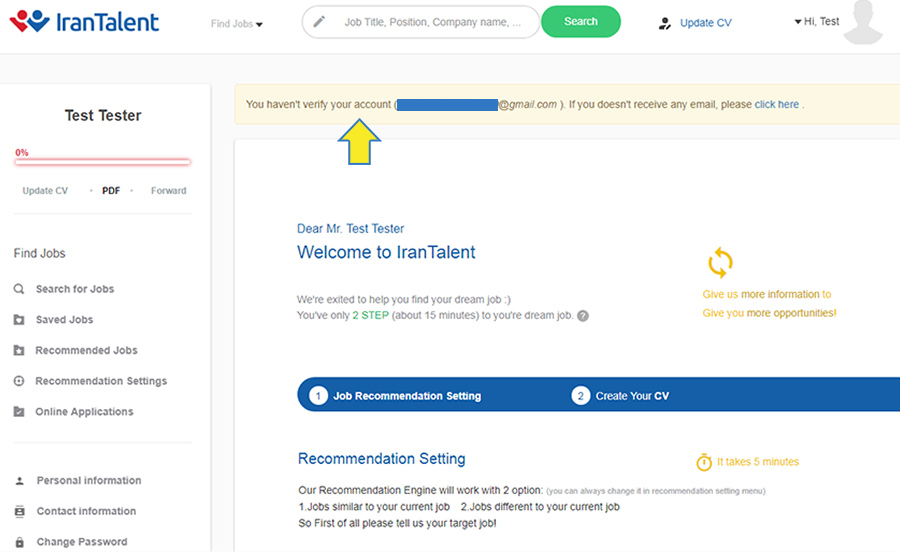Click the Change Password lock icon

pyautogui.click(x=19, y=542)
